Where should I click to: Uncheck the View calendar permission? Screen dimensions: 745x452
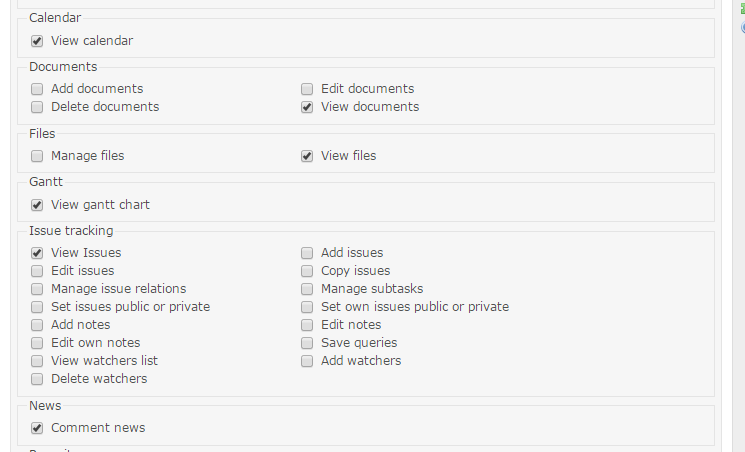[37, 41]
